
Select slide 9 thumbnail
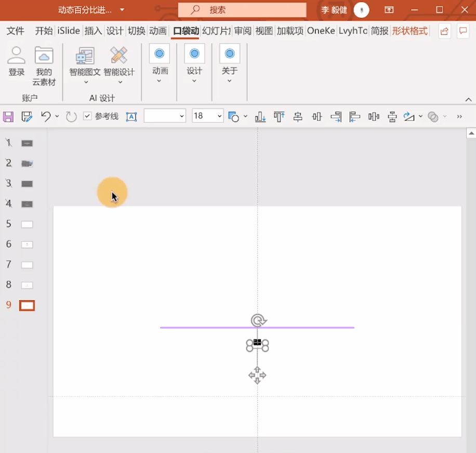tap(27, 305)
